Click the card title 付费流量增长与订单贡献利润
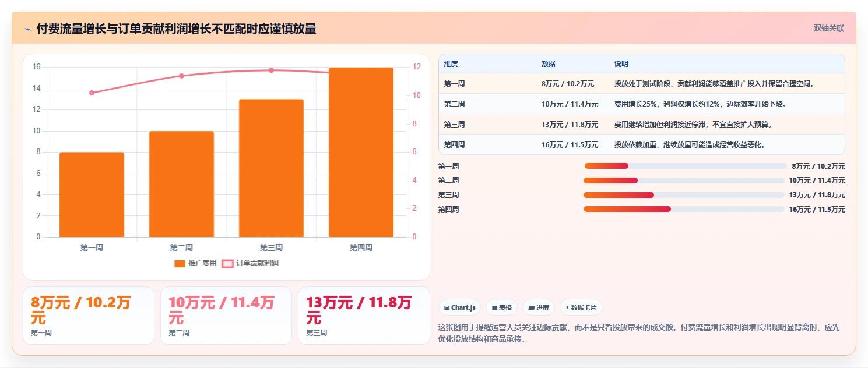This screenshot has width=868, height=368. click(x=176, y=29)
